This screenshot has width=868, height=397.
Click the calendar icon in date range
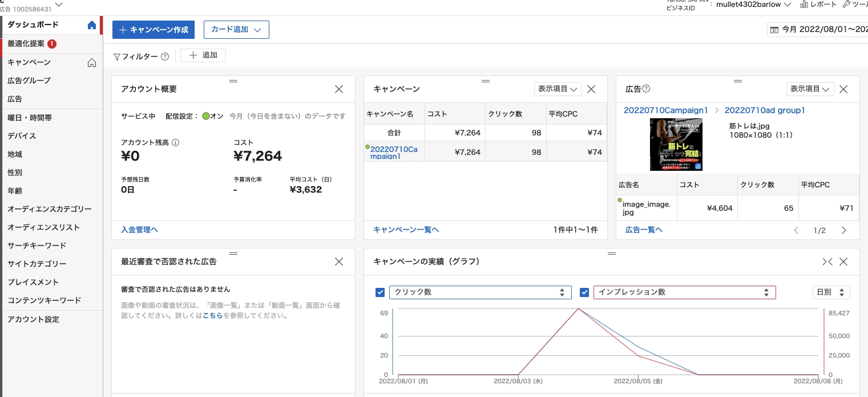coord(774,30)
